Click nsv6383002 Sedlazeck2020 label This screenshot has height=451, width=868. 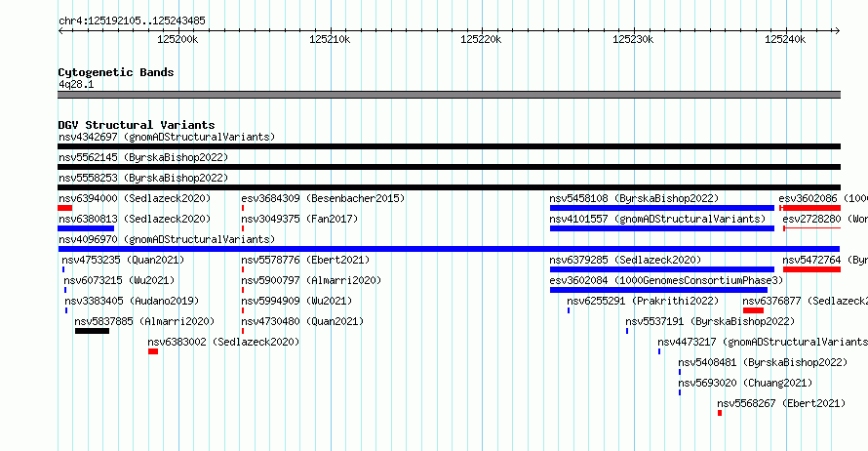tap(223, 342)
